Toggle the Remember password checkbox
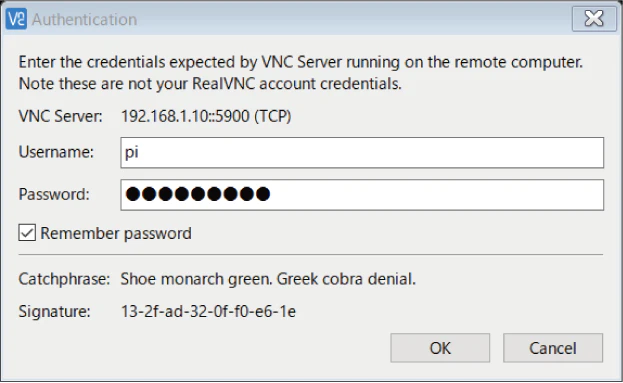This screenshot has width=623, height=383. [27, 233]
